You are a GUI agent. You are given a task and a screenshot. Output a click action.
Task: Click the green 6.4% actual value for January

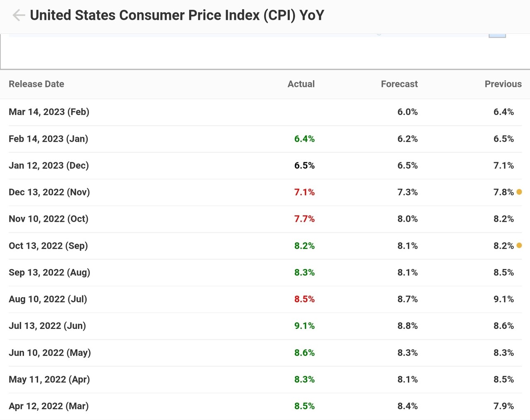(x=304, y=139)
